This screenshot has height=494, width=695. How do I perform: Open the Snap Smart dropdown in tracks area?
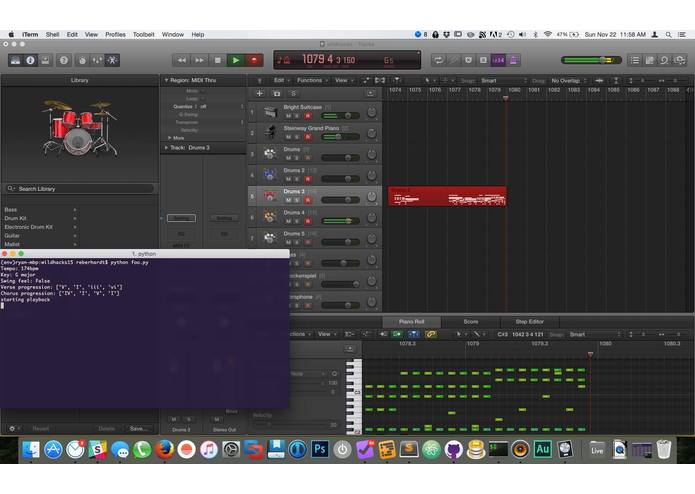504,81
